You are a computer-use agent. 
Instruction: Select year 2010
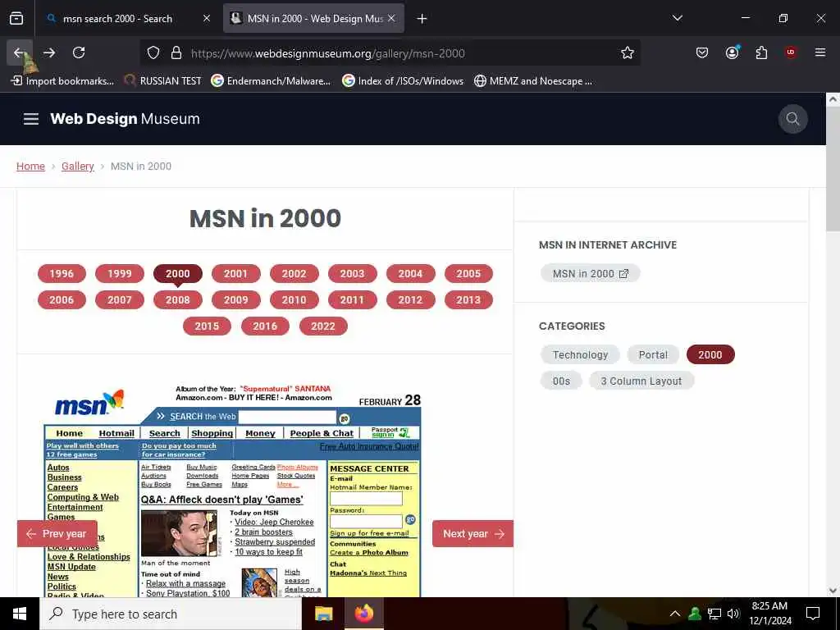294,300
